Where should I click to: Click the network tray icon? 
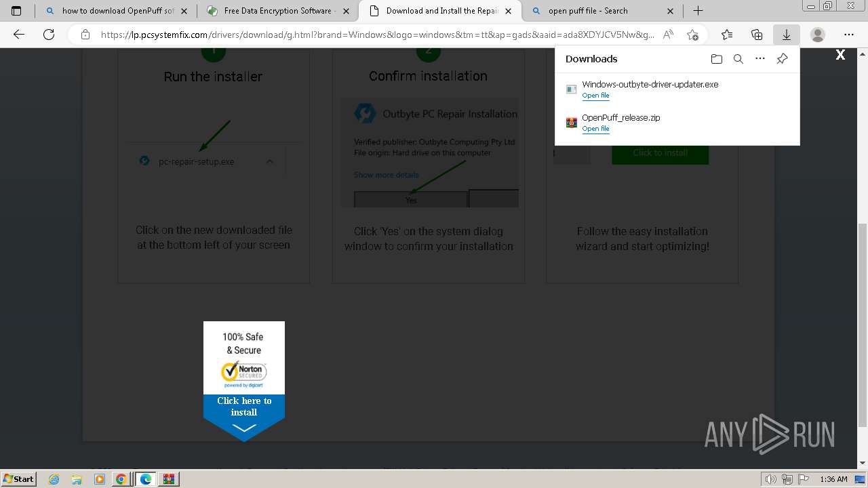(787, 479)
